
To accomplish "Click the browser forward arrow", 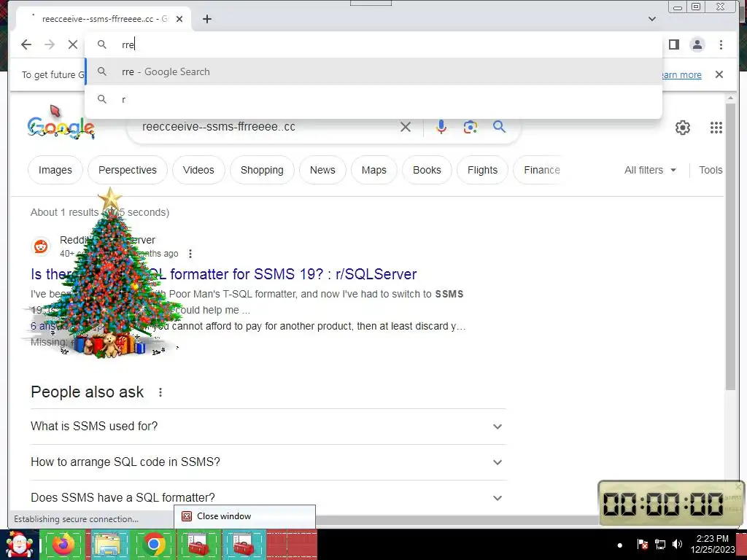I will (50, 44).
